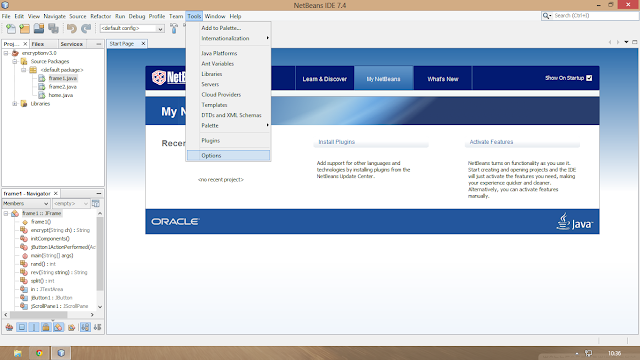Click the What's New tab

pyautogui.click(x=443, y=79)
